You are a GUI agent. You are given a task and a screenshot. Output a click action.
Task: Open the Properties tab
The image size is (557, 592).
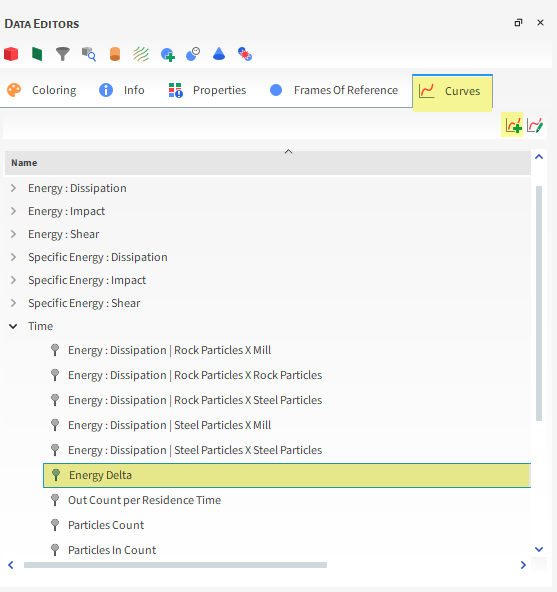tap(207, 90)
